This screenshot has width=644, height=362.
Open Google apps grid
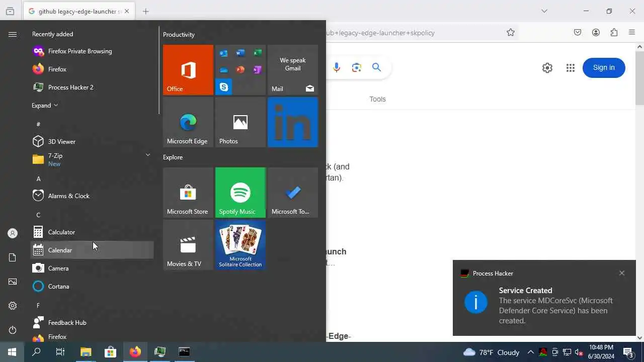point(570,68)
